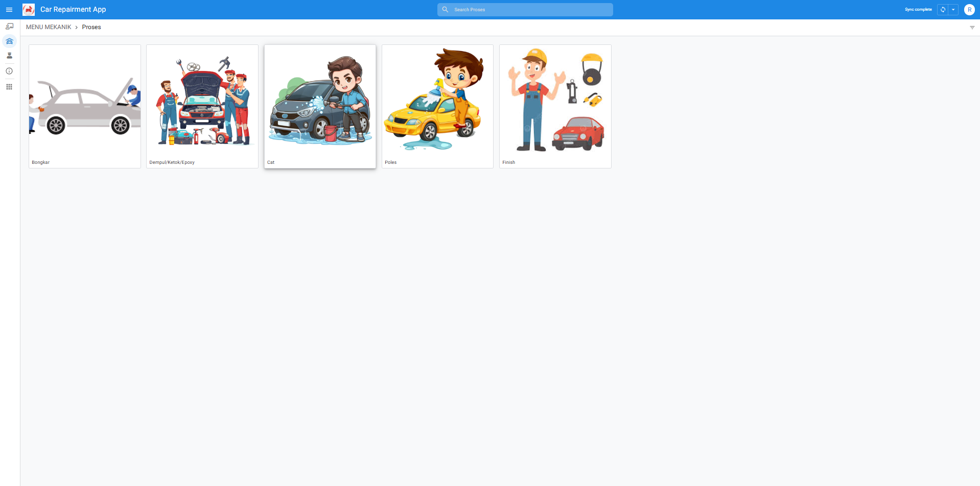Choose the Poles process card
The image size is (980, 486).
pyautogui.click(x=437, y=106)
